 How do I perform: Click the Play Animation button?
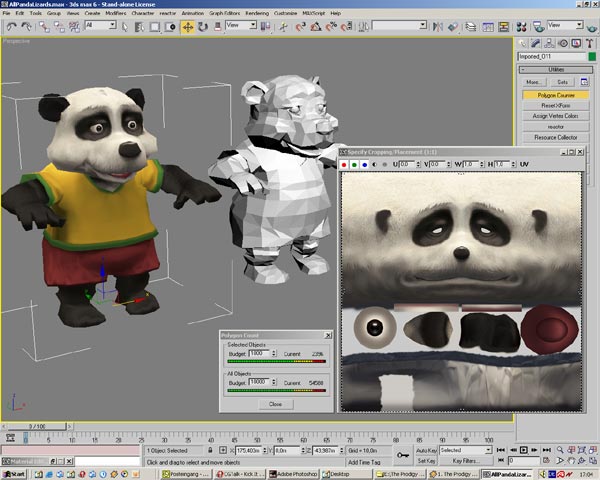click(524, 450)
